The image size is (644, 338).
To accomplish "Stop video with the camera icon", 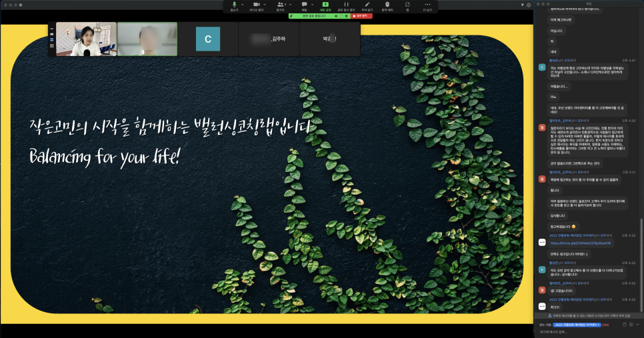I will pos(256,5).
